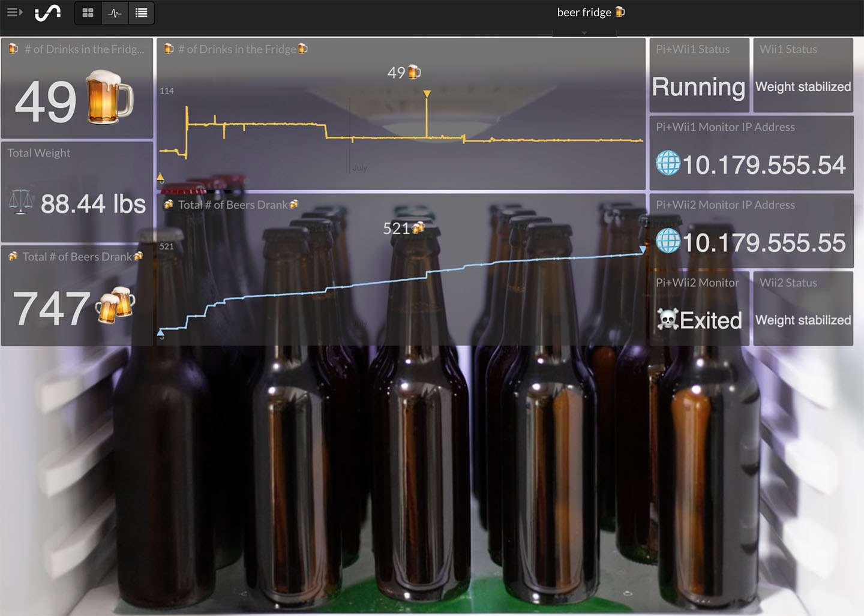
Task: Select Wii1 Weight stabilized status
Action: (x=803, y=87)
